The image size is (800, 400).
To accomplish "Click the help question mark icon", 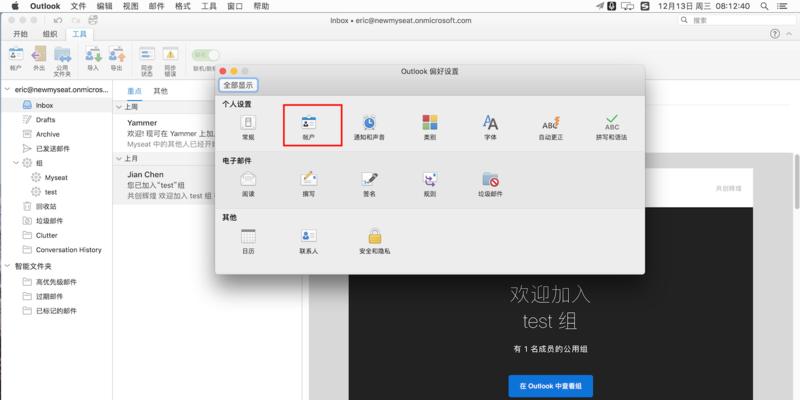I will point(775,34).
